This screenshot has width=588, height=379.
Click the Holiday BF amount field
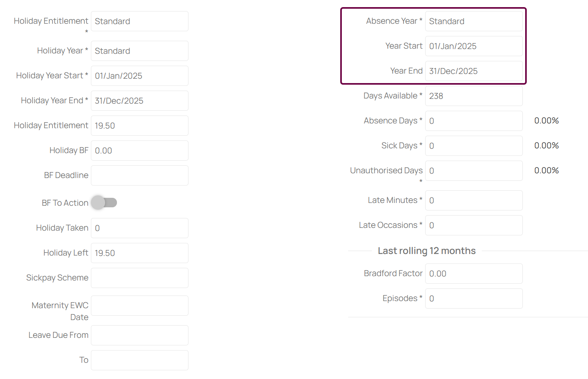tap(139, 151)
